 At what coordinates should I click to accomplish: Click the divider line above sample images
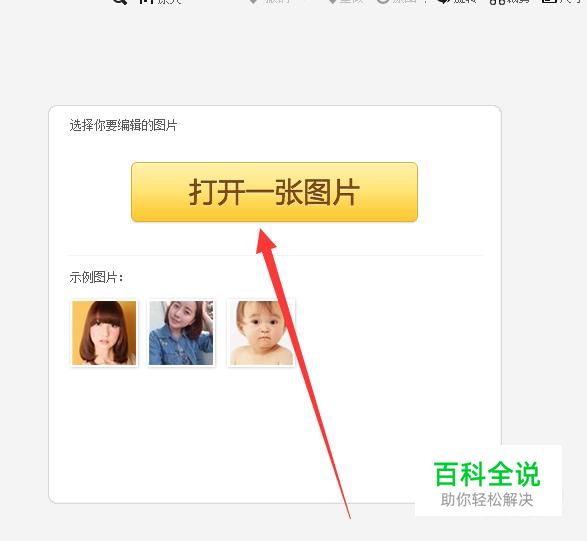[276, 255]
